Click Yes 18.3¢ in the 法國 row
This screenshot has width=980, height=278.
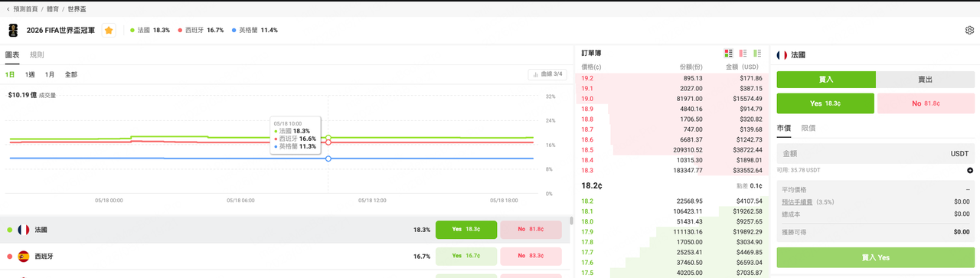(x=466, y=229)
